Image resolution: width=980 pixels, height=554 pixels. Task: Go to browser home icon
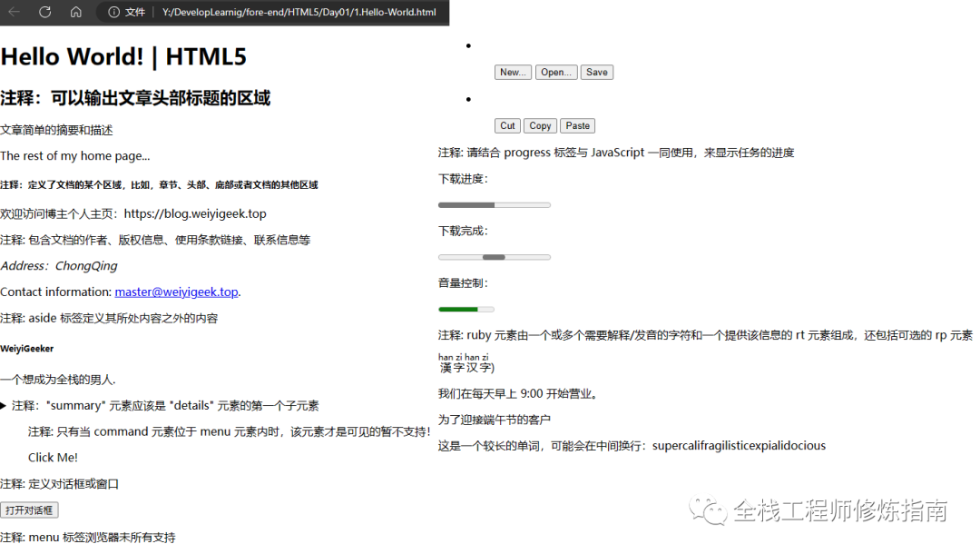(75, 12)
